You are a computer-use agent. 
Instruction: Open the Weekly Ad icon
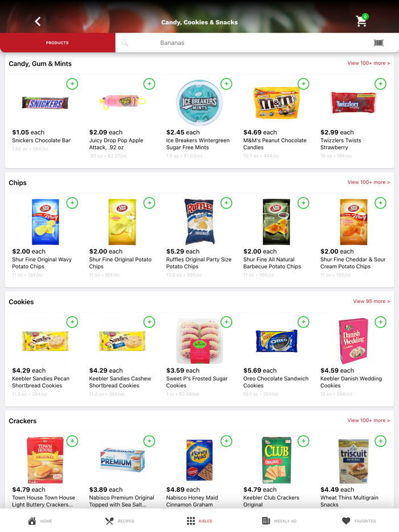[x=266, y=521]
